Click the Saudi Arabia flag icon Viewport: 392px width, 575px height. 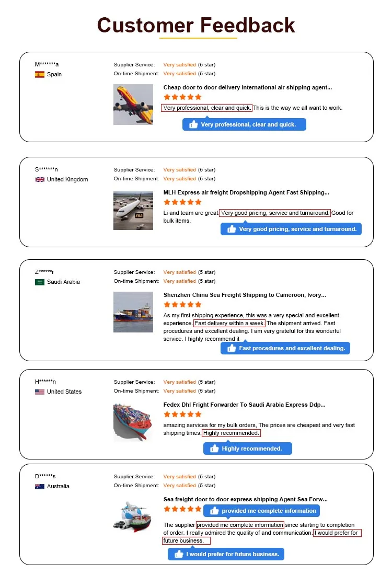click(40, 282)
